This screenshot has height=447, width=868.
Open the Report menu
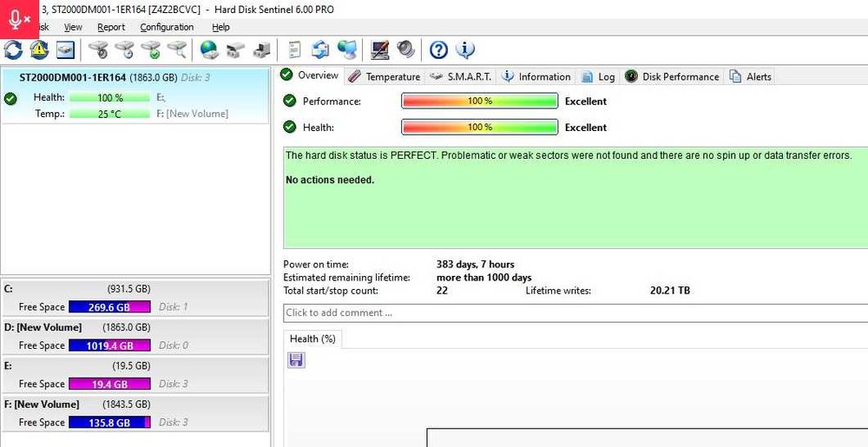pyautogui.click(x=111, y=27)
